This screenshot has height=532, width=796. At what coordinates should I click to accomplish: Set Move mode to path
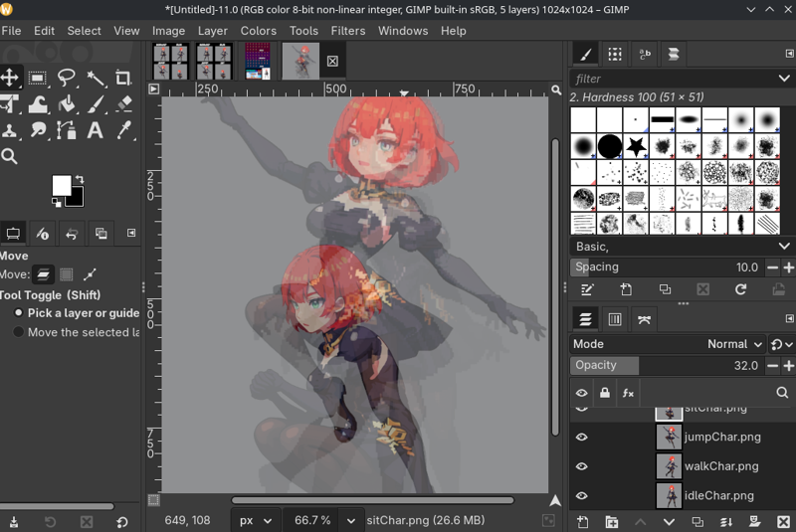[90, 274]
